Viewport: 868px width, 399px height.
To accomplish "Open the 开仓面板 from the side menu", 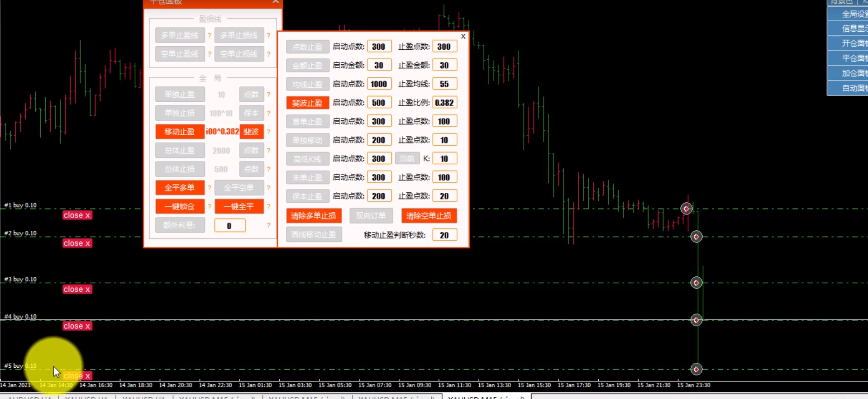I will (x=847, y=43).
